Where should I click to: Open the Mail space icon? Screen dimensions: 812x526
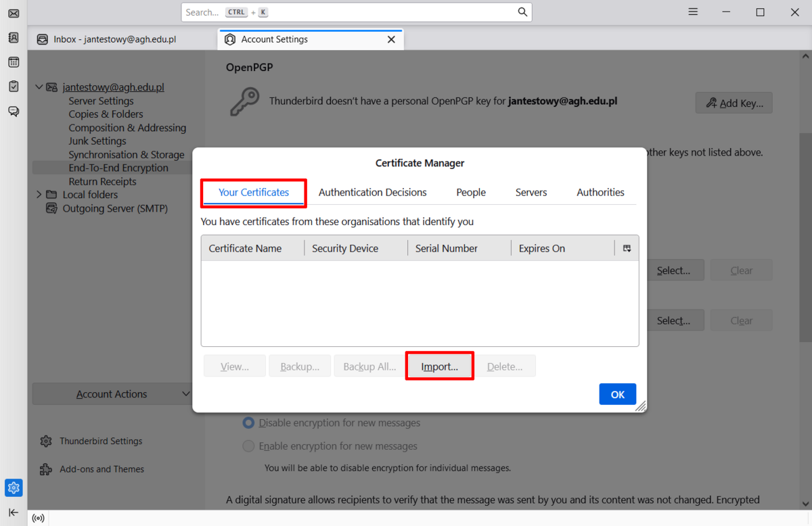[14, 14]
